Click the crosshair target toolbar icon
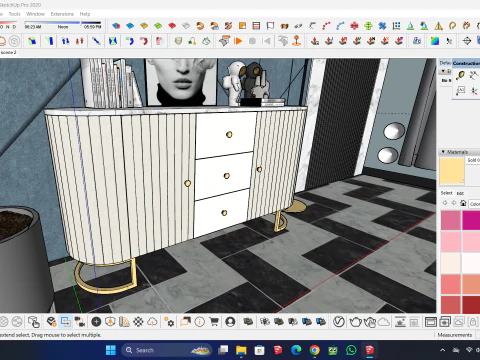Viewport: 480px width, 360px height. 467,41
